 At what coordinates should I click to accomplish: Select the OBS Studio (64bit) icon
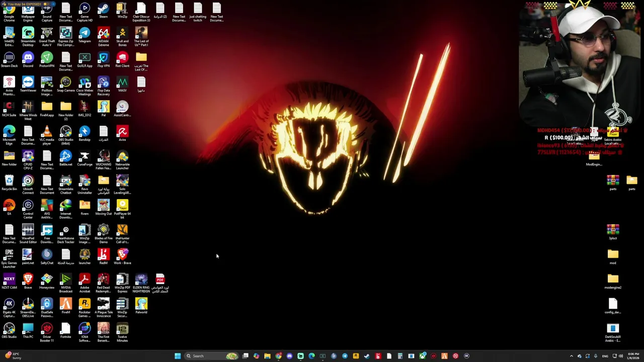(65, 136)
